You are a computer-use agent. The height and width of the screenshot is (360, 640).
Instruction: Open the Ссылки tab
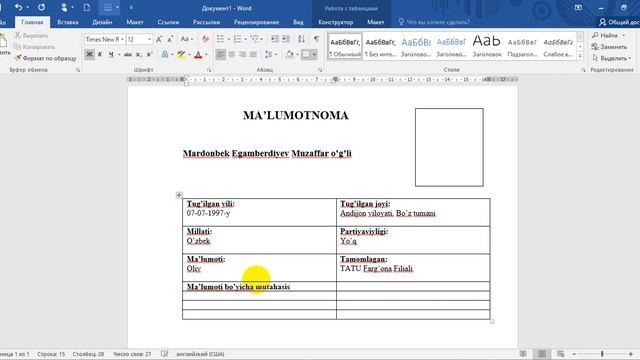point(168,22)
